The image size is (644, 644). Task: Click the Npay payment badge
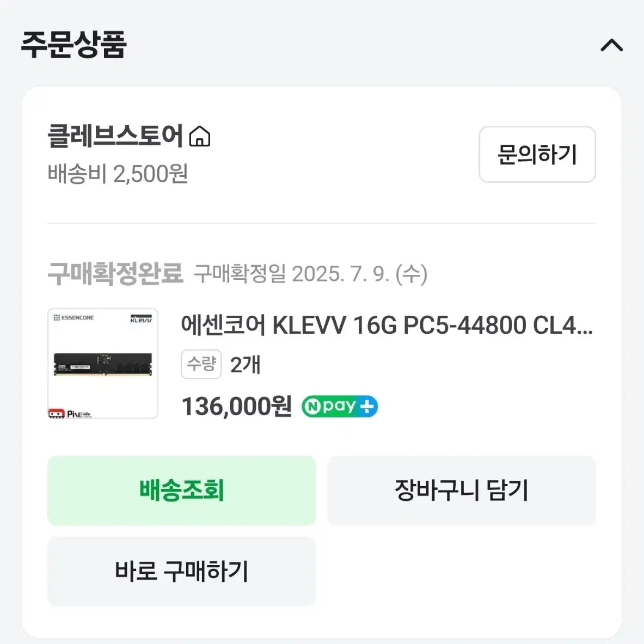pos(339,406)
